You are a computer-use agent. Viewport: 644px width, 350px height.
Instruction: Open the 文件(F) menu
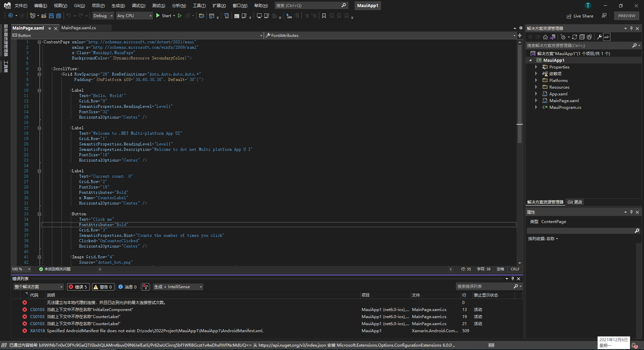21,6
